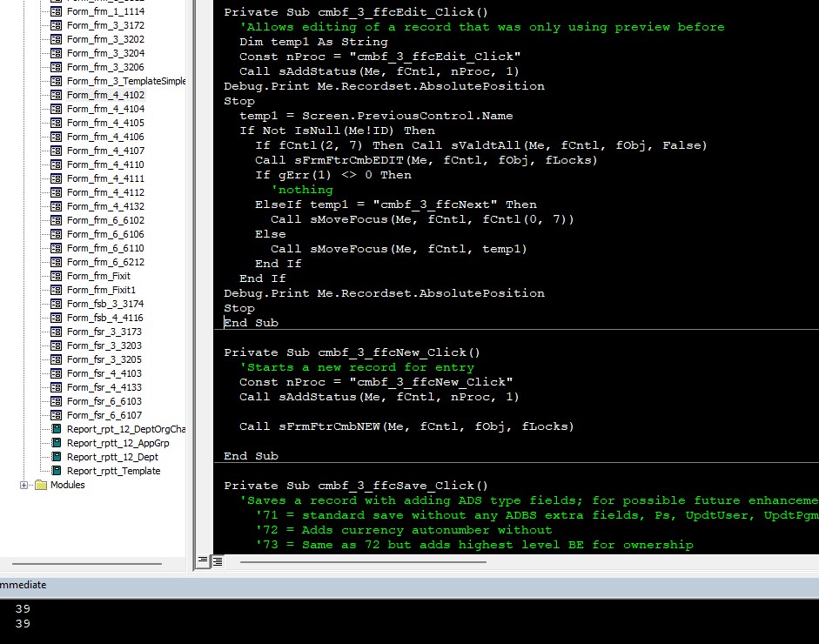Click 'Dim temp1 As String' line
The height and width of the screenshot is (644, 819).
click(x=313, y=42)
